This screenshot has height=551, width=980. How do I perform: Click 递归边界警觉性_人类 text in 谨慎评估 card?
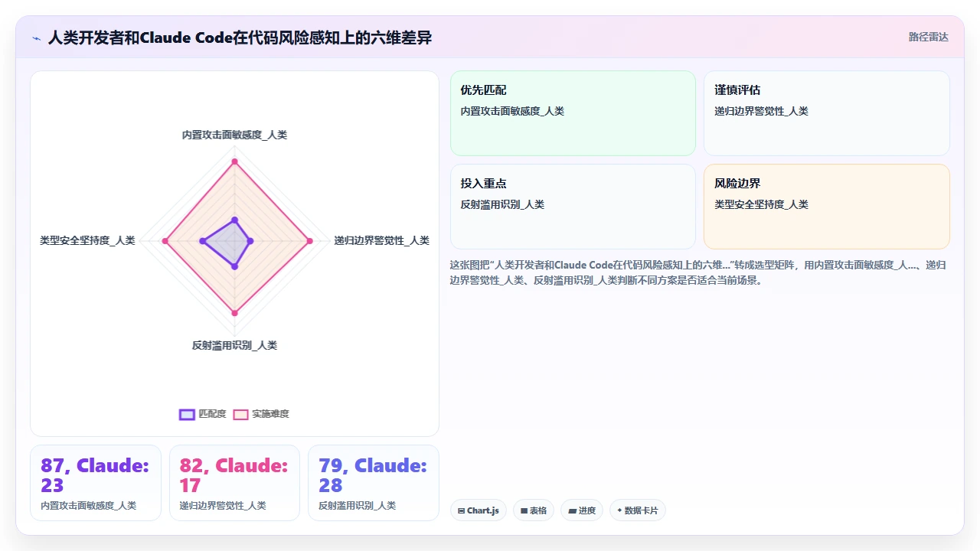pos(761,111)
